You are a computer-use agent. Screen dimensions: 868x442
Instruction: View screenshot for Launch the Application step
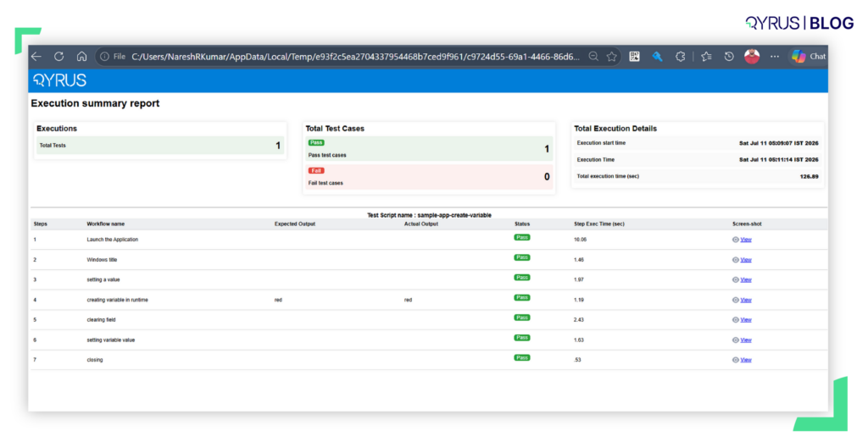tap(746, 240)
